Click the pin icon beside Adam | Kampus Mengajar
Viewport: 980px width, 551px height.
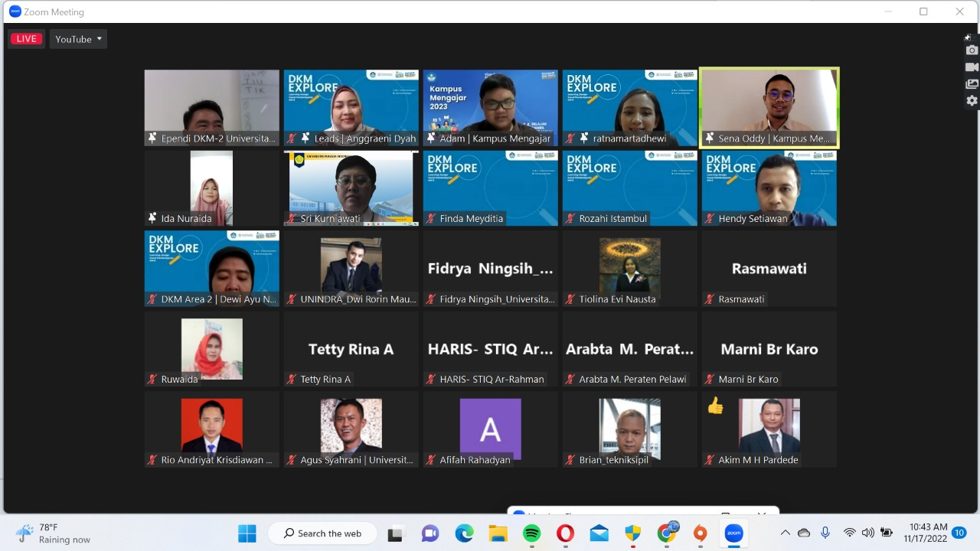pyautogui.click(x=431, y=139)
